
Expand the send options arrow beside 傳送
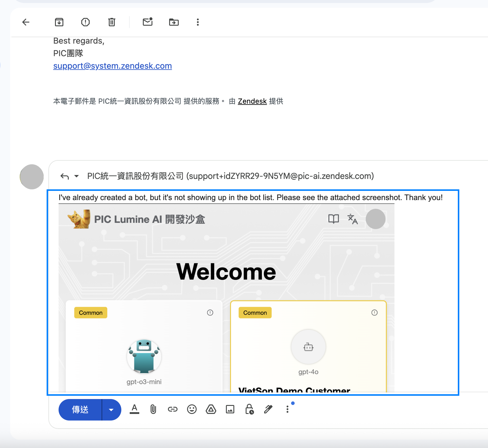(x=111, y=409)
